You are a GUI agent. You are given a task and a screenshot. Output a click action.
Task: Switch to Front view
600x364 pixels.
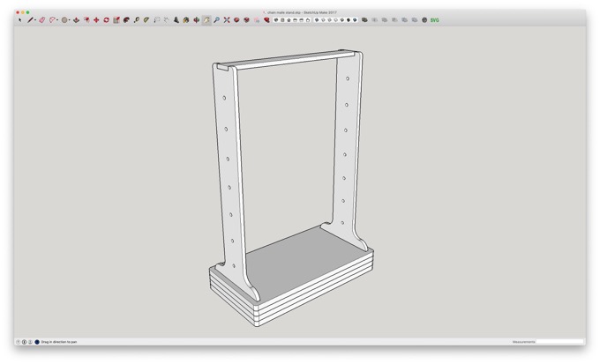point(289,20)
